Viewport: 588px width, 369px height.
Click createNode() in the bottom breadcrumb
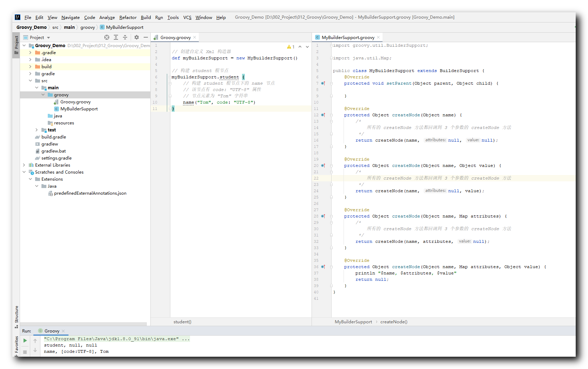tap(394, 322)
